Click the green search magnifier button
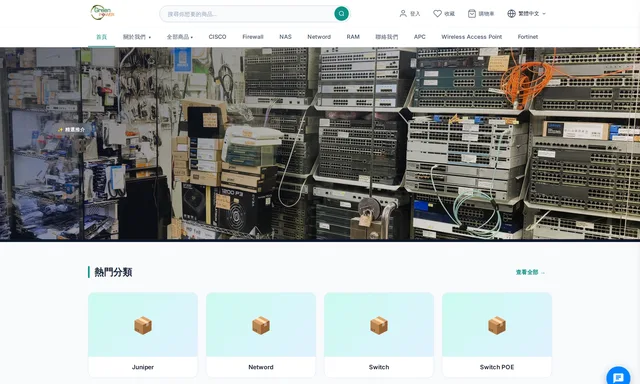The image size is (640, 384). (x=341, y=13)
